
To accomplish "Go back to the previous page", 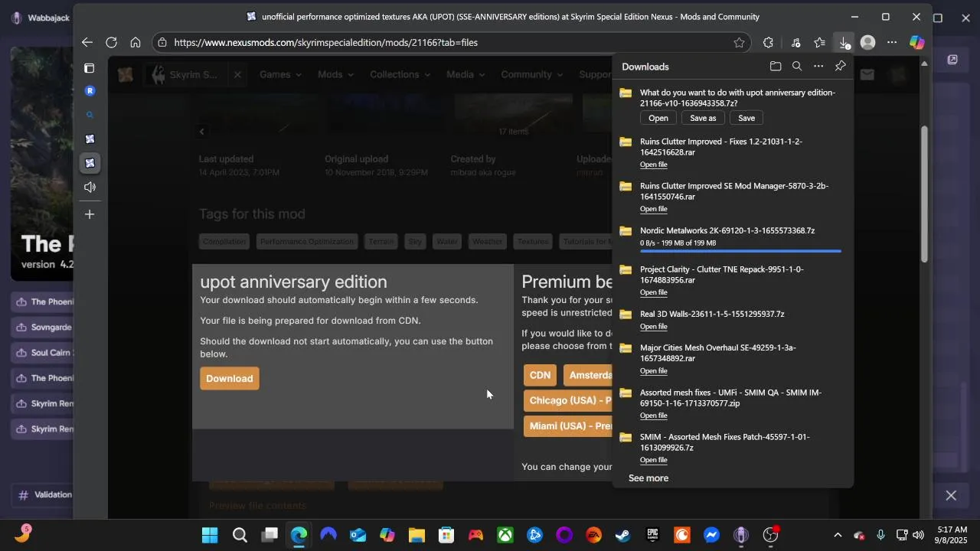I will (x=87, y=43).
